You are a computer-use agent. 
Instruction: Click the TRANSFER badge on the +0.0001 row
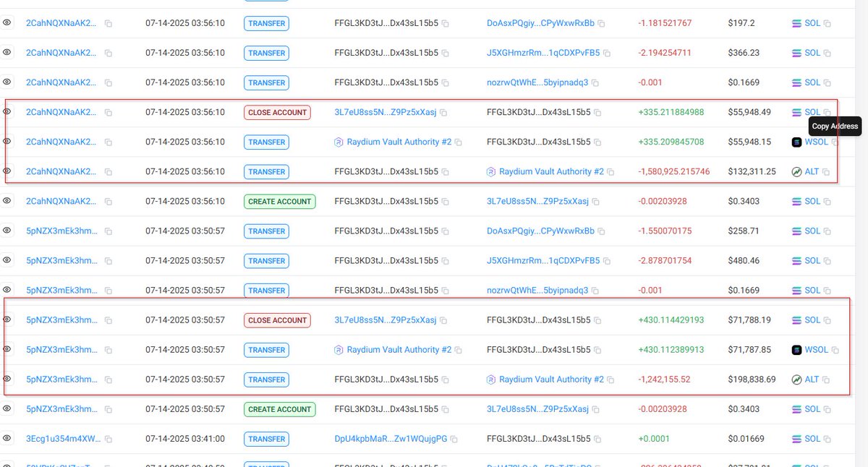[267, 438]
